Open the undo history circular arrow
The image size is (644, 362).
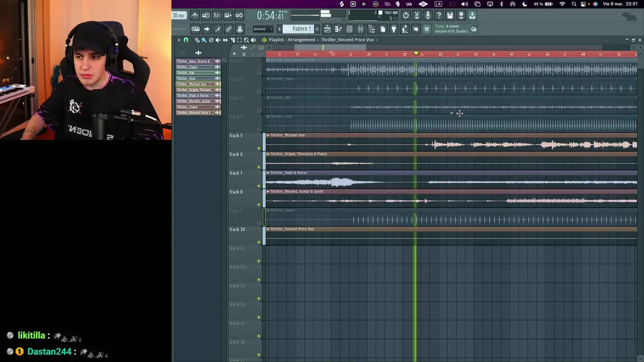coord(406,15)
